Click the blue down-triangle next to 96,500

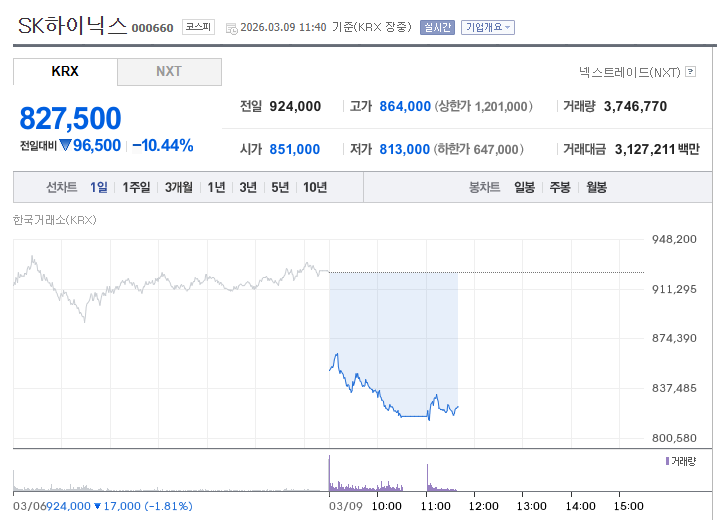(x=65, y=145)
